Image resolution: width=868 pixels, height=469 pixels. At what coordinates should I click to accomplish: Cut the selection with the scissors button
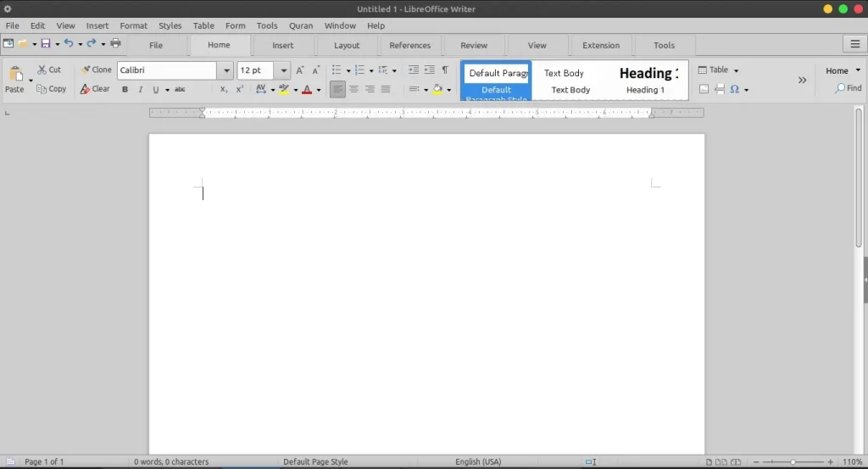point(48,70)
